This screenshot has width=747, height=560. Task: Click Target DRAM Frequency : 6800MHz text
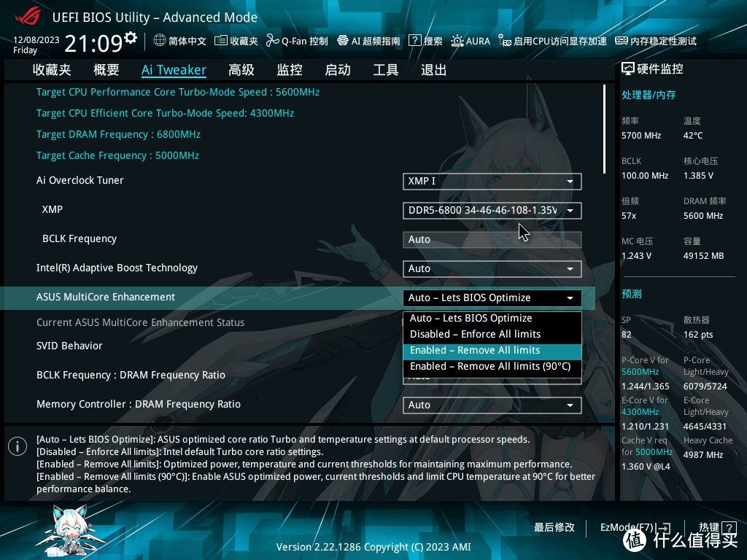pos(118,135)
